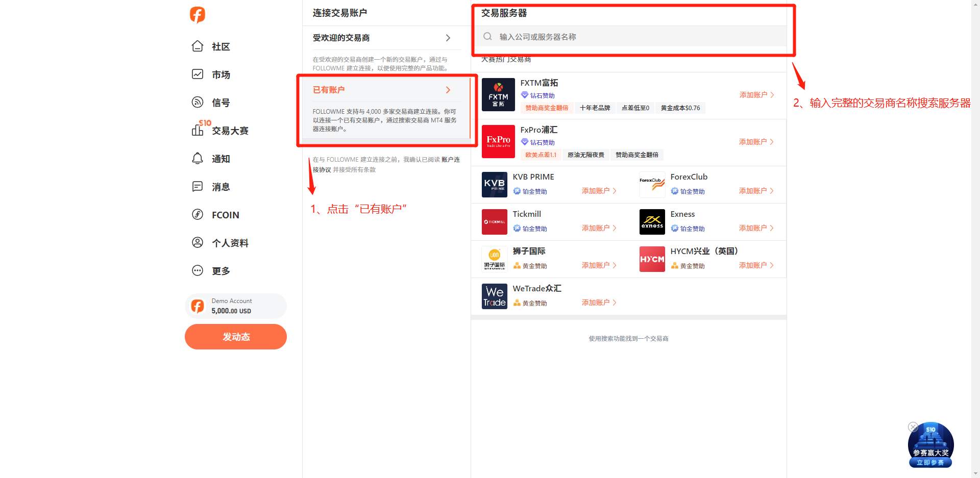The image size is (980, 478).
Task: Click the FXTM富拓 broker logo
Action: point(498,95)
